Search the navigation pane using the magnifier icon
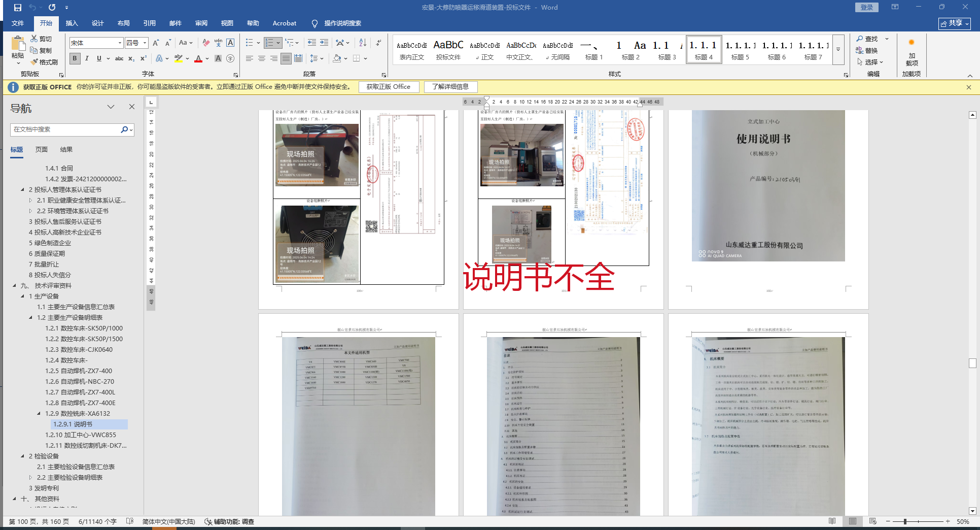The height and width of the screenshot is (530, 980). click(124, 129)
